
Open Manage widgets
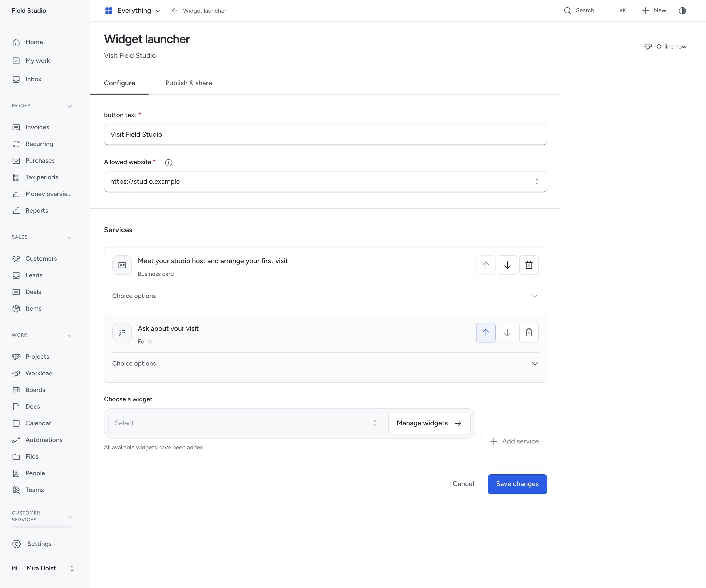tap(429, 423)
